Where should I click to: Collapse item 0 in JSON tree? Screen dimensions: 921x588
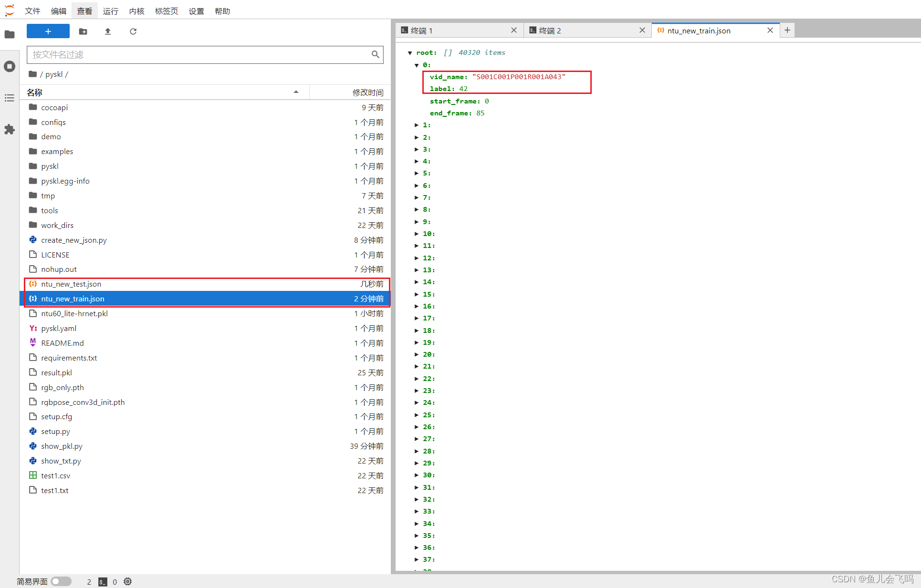(417, 65)
